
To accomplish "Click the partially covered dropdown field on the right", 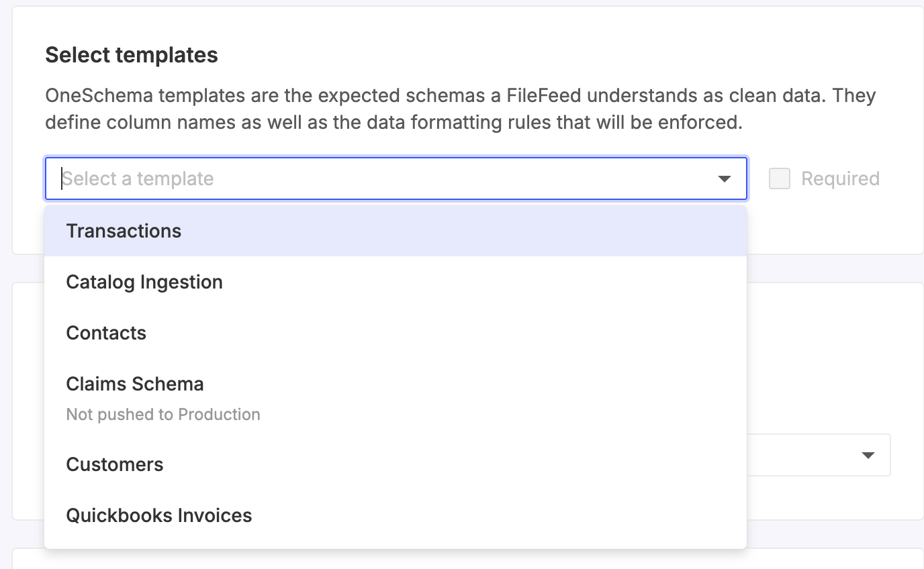I will coord(819,456).
